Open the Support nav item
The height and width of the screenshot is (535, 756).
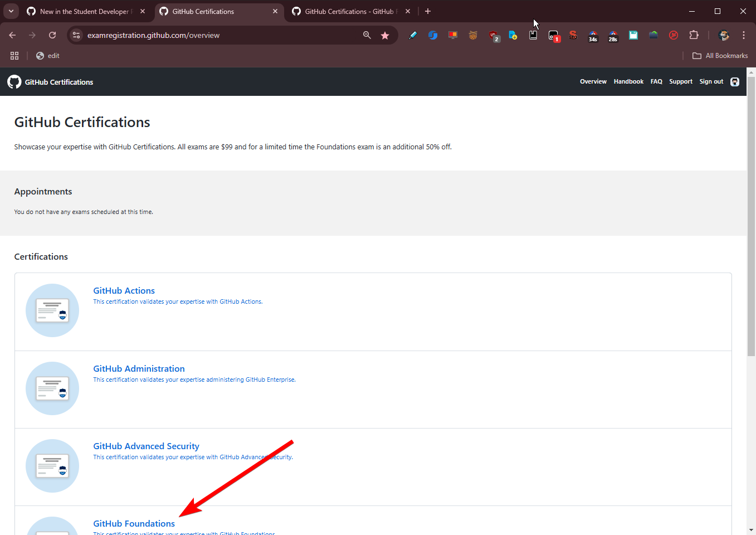(x=681, y=82)
